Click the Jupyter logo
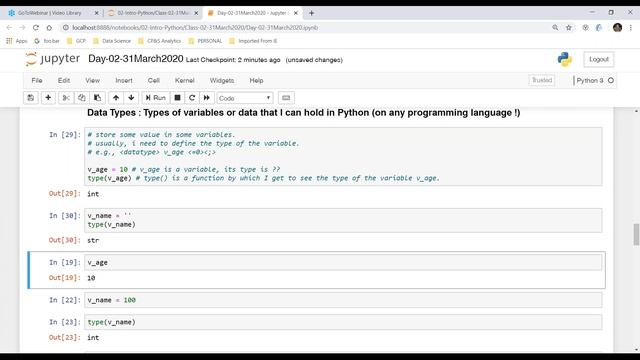Image resolution: width=640 pixels, height=360 pixels. click(x=52, y=59)
